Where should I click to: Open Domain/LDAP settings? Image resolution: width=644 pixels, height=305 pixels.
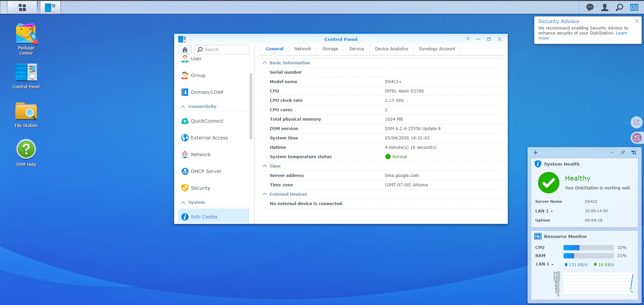(x=214, y=92)
